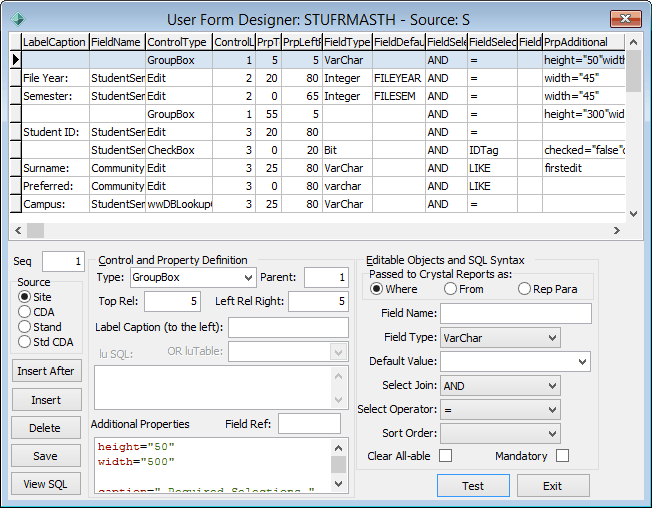The image size is (652, 508).
Task: Open the OR luTable dropdown
Action: [338, 353]
